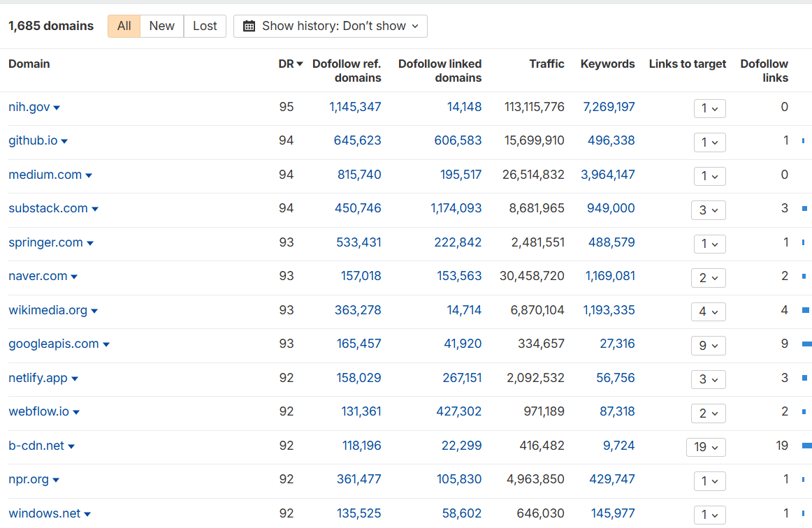Expand links to target for npr.org
The image size is (812, 528).
tap(709, 481)
